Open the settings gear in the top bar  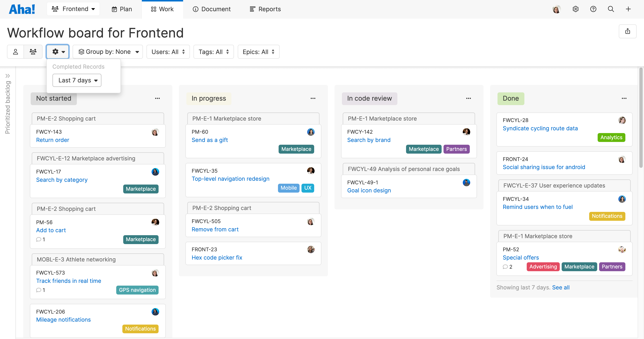point(575,9)
